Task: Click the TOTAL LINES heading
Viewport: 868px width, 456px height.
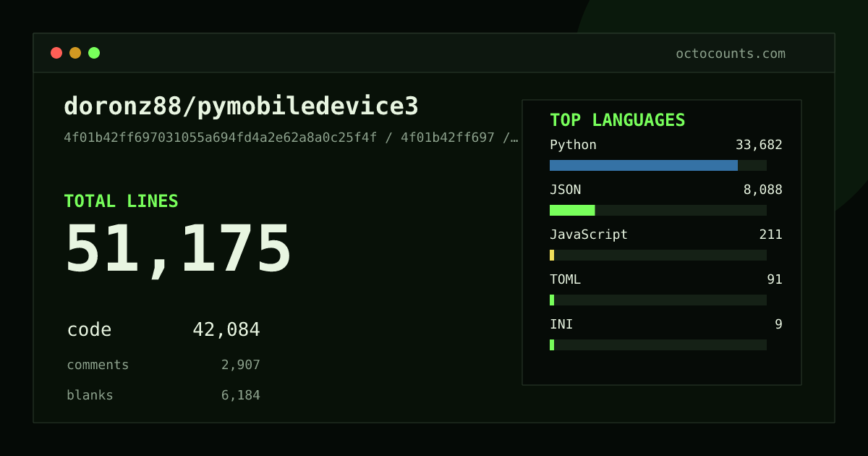Action: 121,201
